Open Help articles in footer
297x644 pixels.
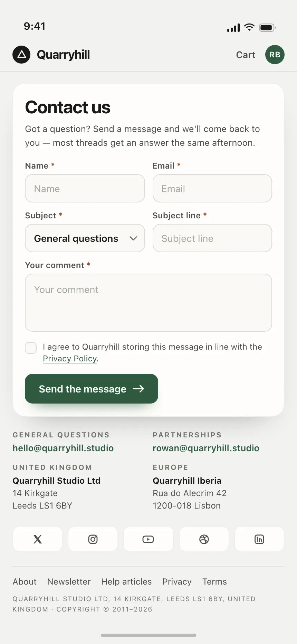pos(126,581)
